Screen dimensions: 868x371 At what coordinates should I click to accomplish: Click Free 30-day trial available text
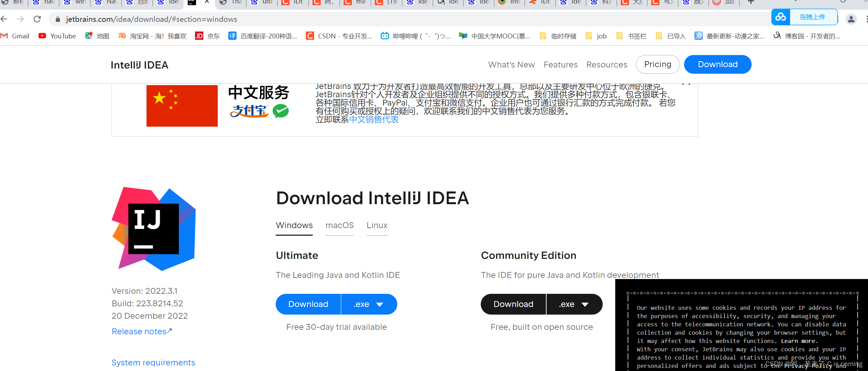[x=336, y=327]
